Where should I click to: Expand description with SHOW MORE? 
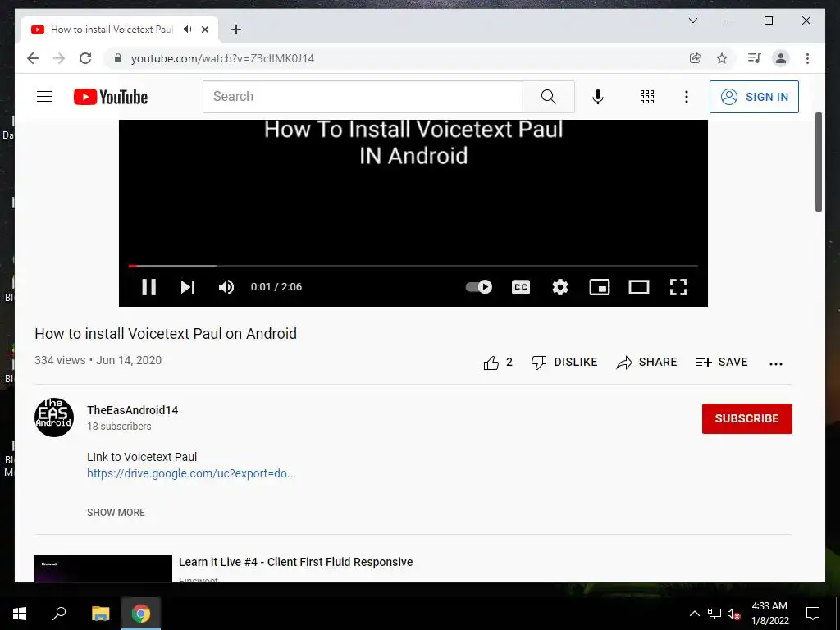[x=116, y=512]
